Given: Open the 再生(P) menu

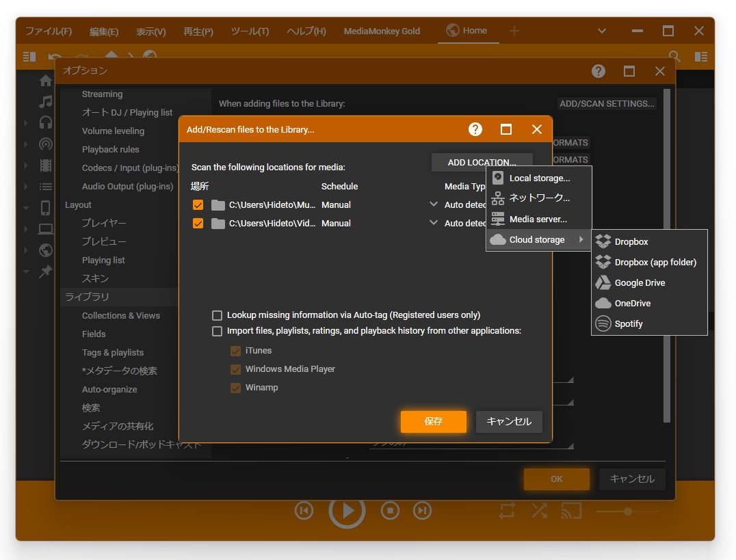Looking at the screenshot, I should [x=198, y=31].
